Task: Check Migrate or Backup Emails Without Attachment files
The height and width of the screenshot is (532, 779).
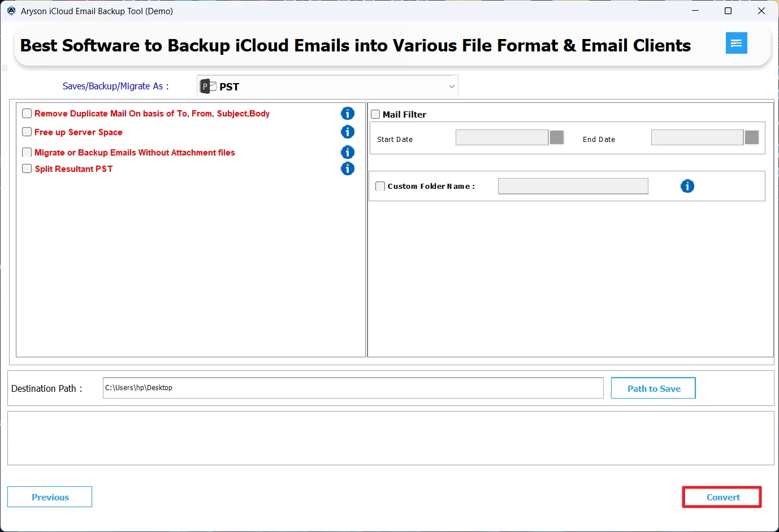Action: pyautogui.click(x=27, y=152)
